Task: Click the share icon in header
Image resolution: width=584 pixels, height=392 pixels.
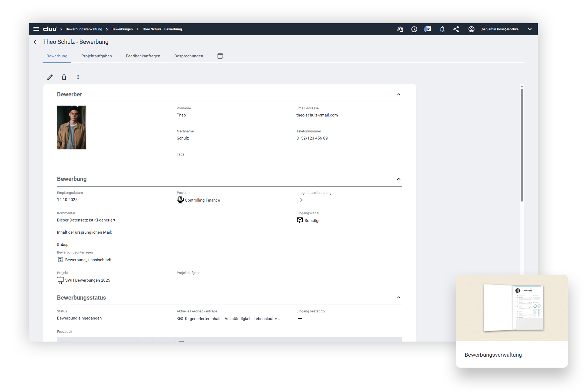Action: tap(456, 29)
